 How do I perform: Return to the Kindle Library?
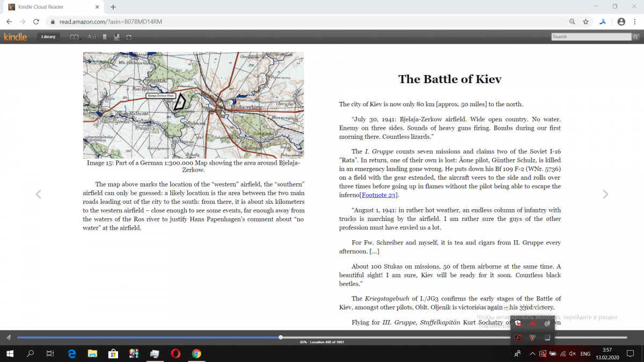48,37
